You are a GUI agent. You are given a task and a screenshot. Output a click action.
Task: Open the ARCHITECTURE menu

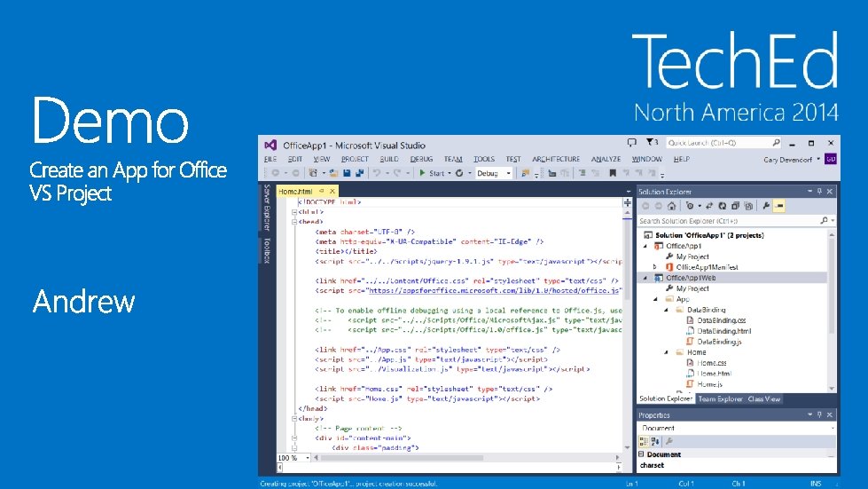(x=556, y=159)
